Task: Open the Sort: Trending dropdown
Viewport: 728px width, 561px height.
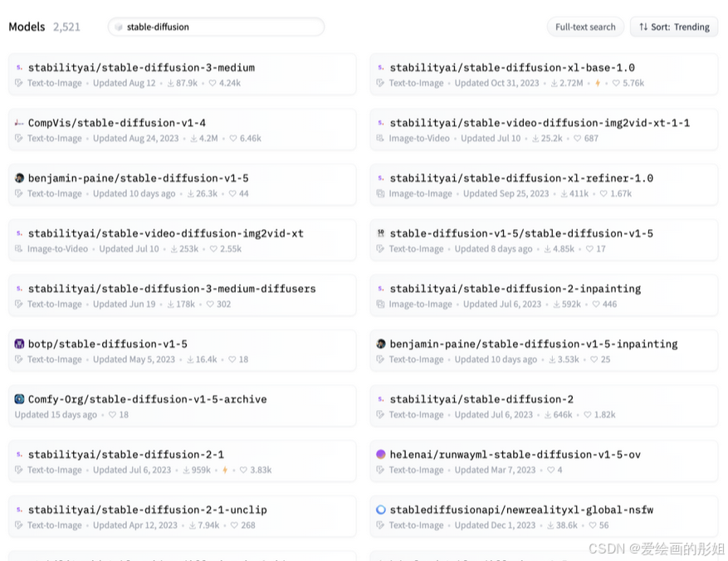Action: (x=673, y=27)
